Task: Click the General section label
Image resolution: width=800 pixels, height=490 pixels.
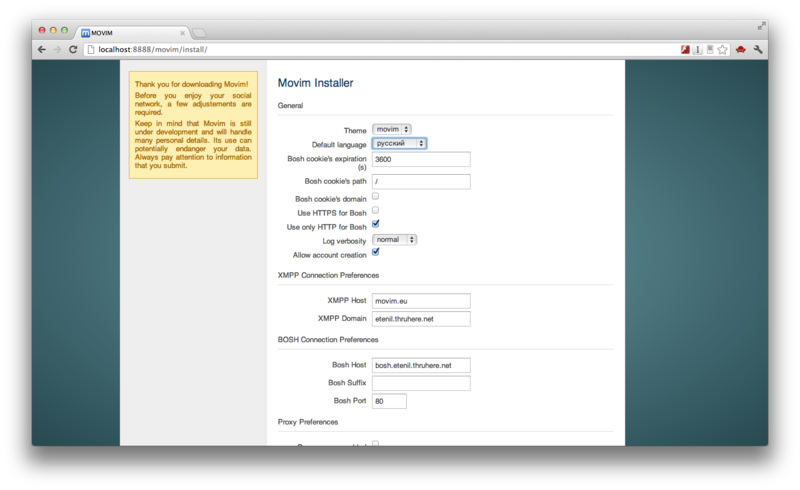Action: click(x=290, y=106)
